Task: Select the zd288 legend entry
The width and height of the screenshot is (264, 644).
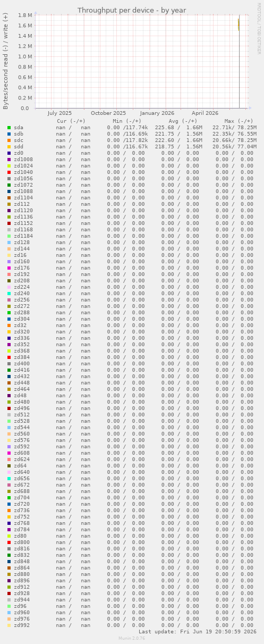Action: 22,313
